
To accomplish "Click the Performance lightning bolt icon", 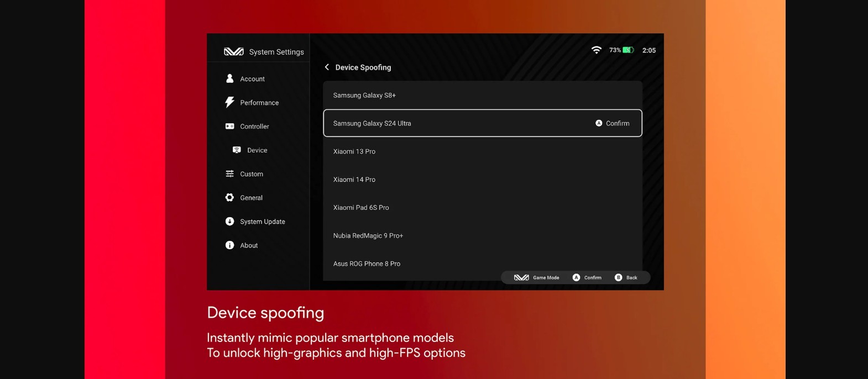I will coord(229,102).
